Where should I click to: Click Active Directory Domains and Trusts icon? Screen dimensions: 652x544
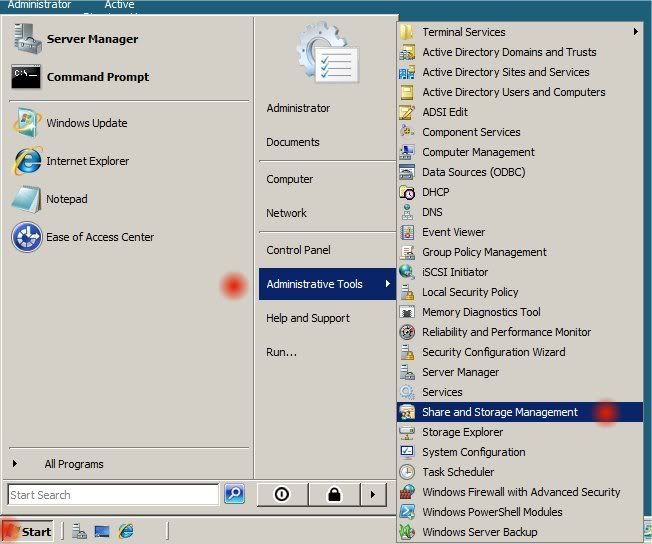(407, 52)
